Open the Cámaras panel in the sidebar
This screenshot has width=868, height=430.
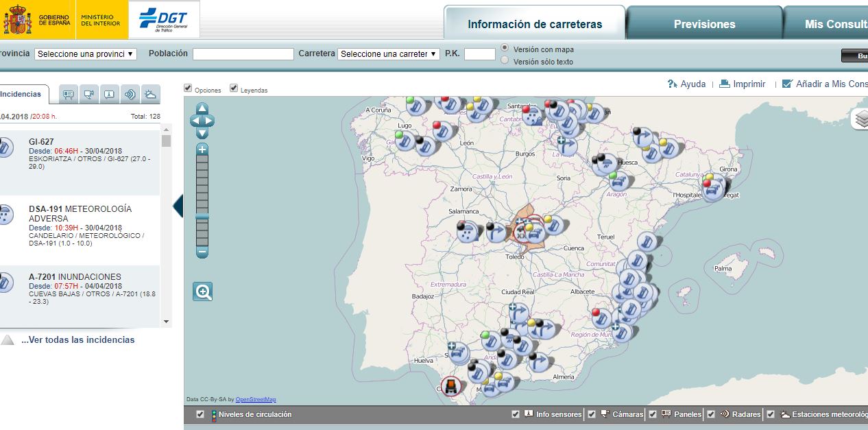87,94
